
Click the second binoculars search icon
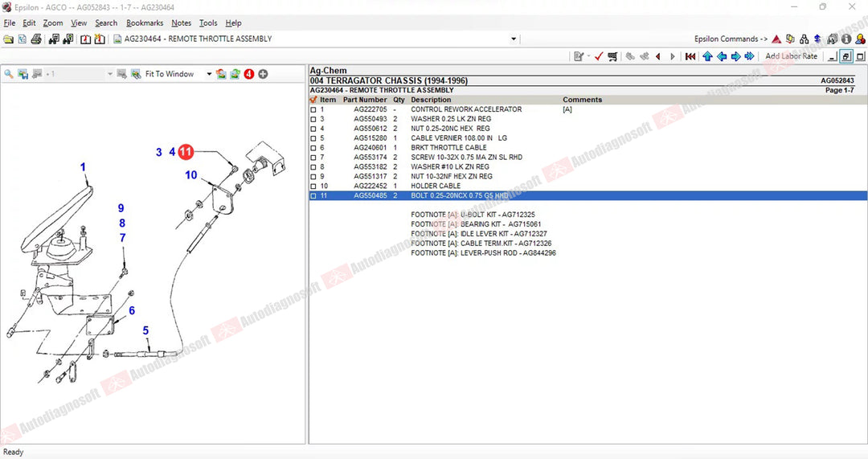[68, 39]
